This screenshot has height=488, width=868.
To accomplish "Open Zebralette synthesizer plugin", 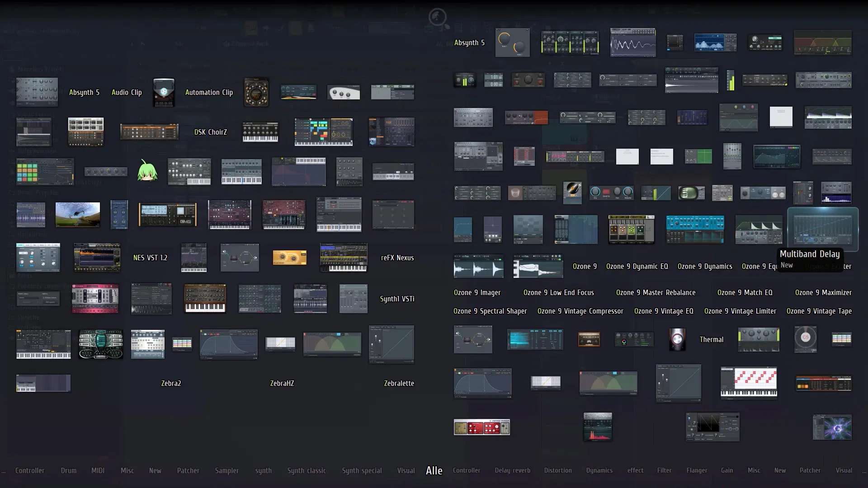I will pos(399,383).
